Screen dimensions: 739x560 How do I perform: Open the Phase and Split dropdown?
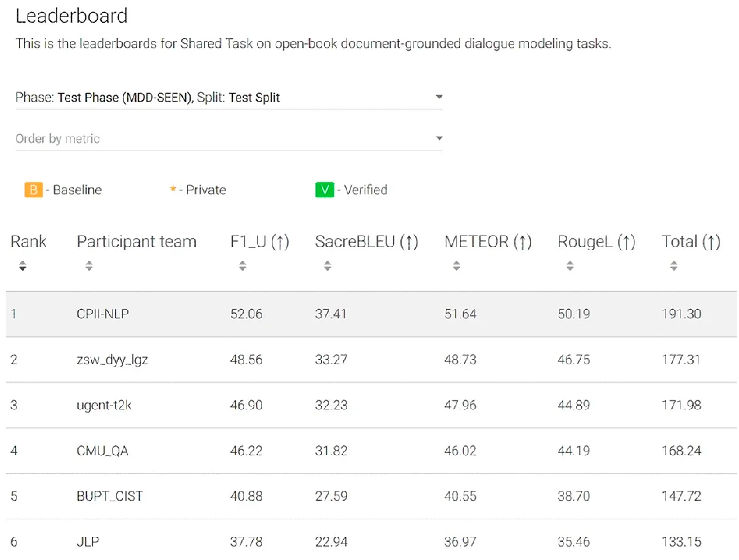click(229, 97)
